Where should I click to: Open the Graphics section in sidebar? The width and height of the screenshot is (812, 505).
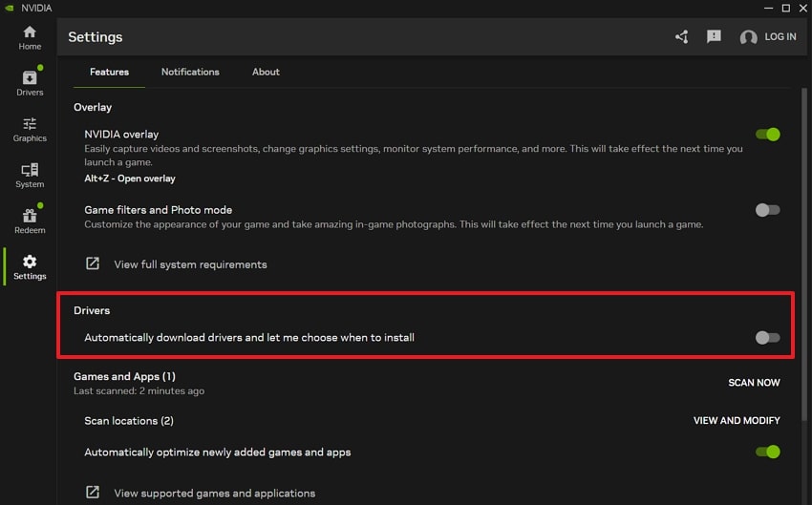pos(30,130)
